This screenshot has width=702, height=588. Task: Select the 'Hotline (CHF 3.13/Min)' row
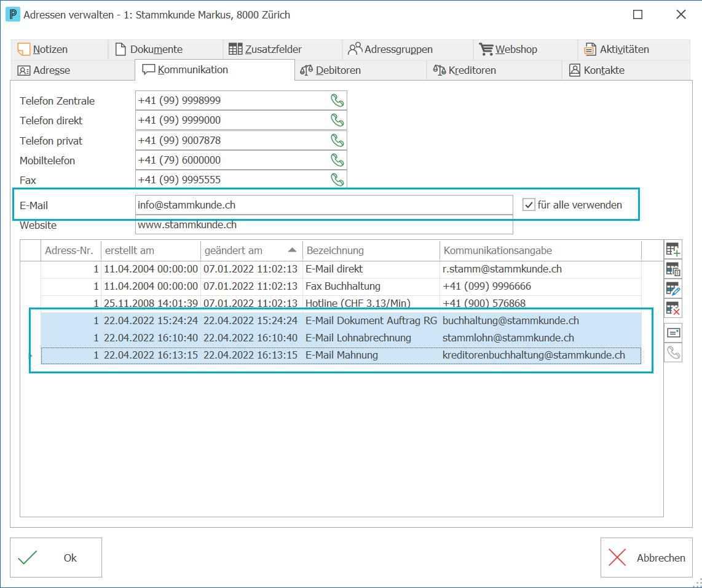coord(341,303)
